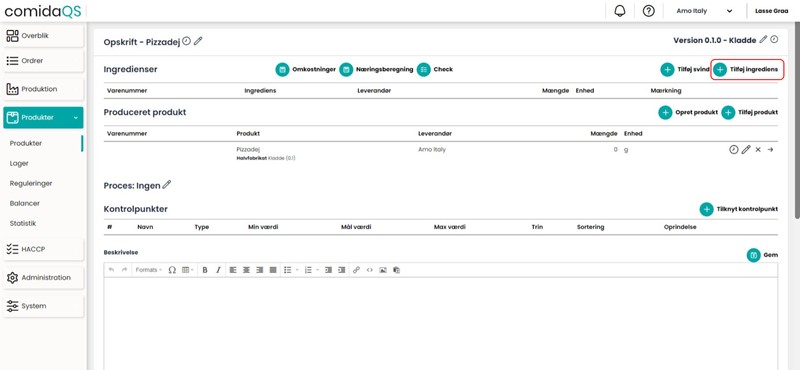Insert special character with Omega icon
Image resolution: width=800 pixels, height=370 pixels.
pos(172,270)
